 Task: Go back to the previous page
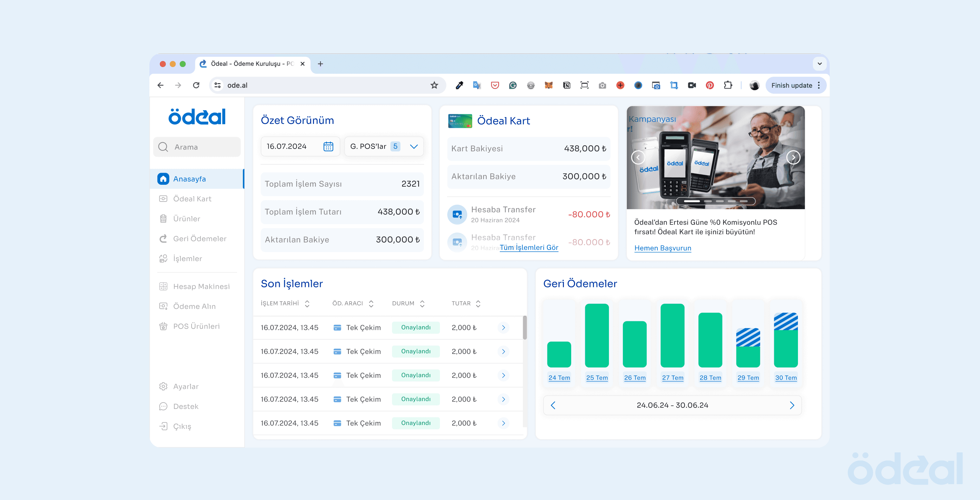[x=160, y=85]
